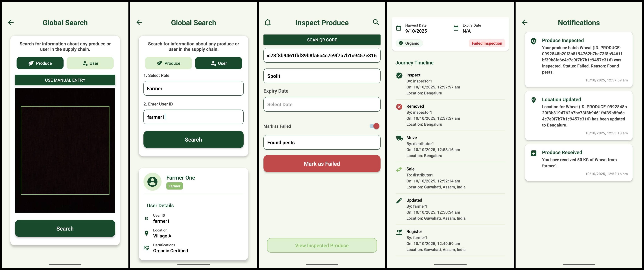644x270 pixels.
Task: Select User tab on first Global Search
Action: [90, 63]
